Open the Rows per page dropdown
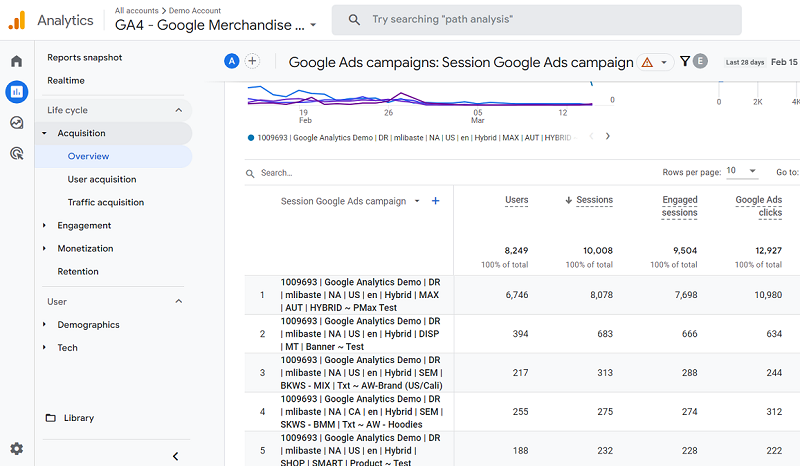 (x=742, y=171)
